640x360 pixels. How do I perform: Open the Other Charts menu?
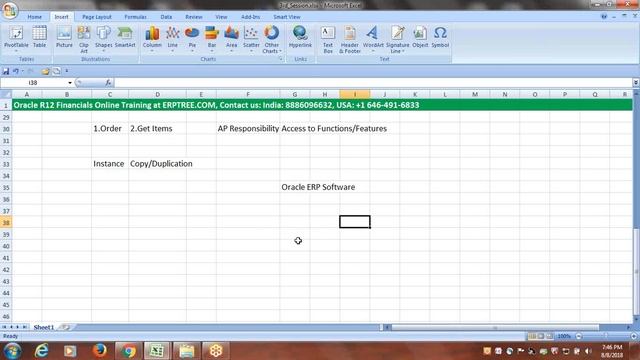(271, 39)
